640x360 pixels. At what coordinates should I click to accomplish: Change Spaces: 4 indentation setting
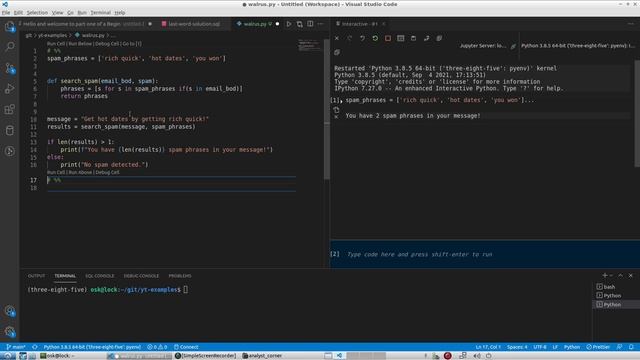517,347
